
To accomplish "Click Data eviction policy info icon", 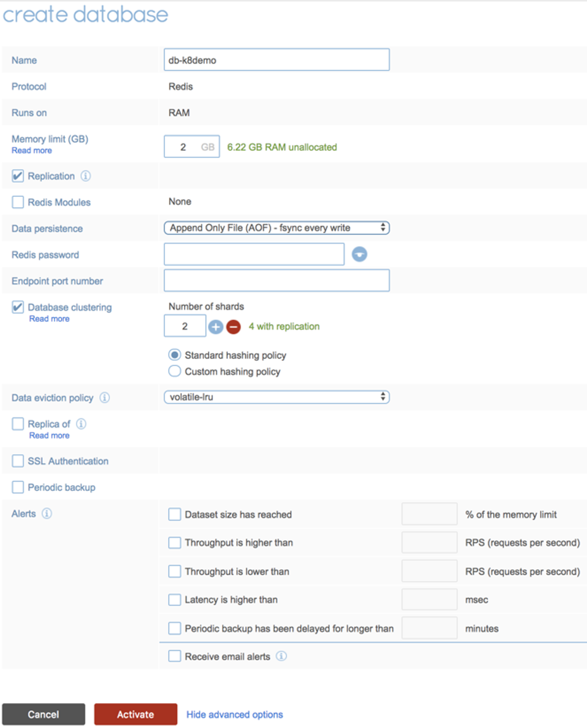I will click(105, 398).
